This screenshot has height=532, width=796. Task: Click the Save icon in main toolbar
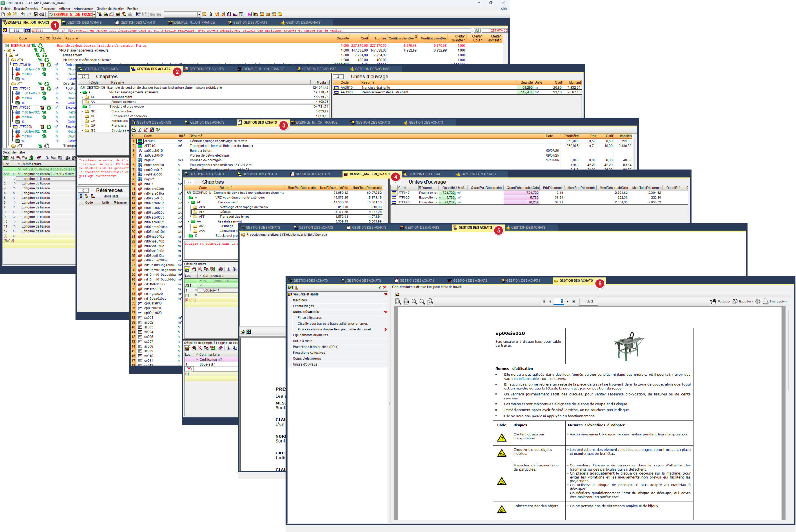[35, 14]
